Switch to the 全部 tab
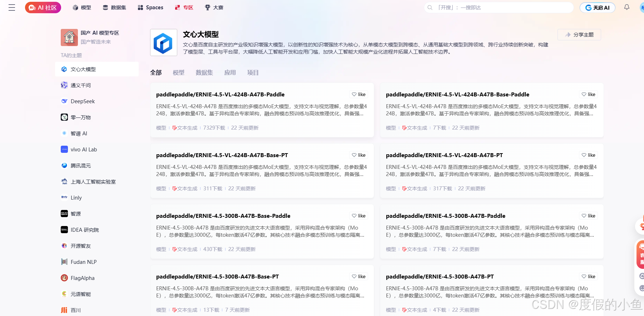 click(x=156, y=72)
